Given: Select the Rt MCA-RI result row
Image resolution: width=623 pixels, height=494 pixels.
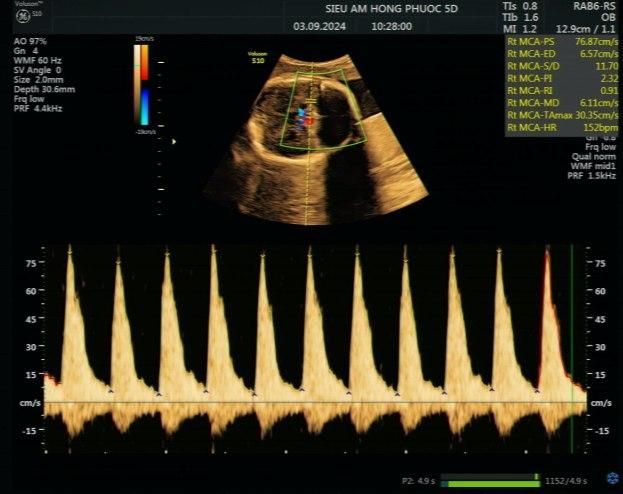Looking at the screenshot, I should (x=561, y=89).
